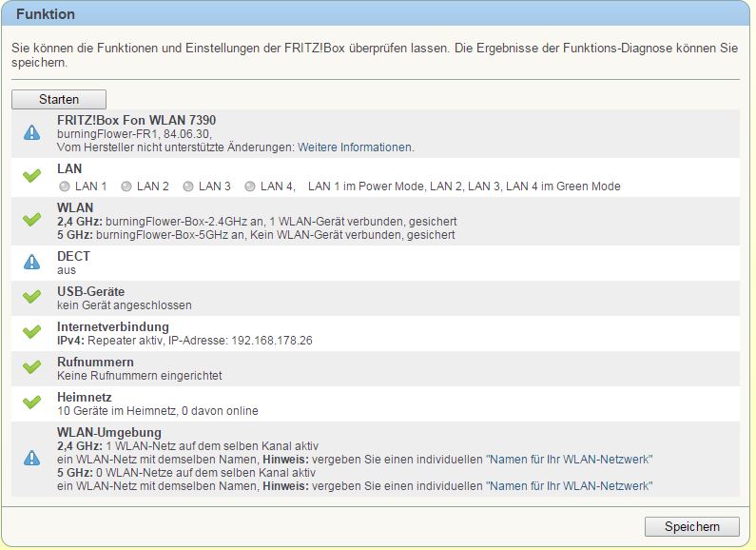Open WLAN name link in 5 GHz hint
The image size is (756, 550).
click(x=569, y=486)
